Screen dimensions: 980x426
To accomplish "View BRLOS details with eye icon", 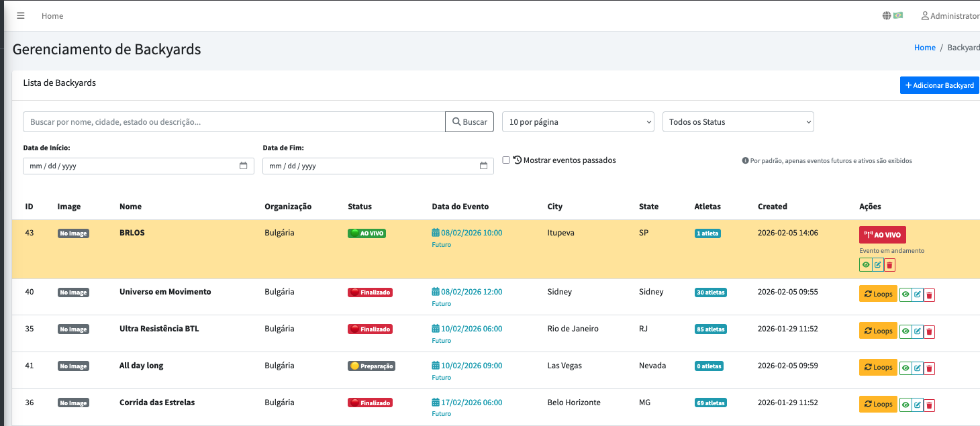I will coord(865,265).
